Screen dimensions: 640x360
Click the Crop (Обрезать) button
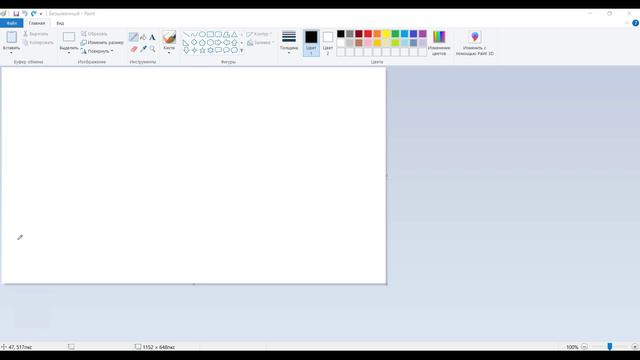click(94, 34)
